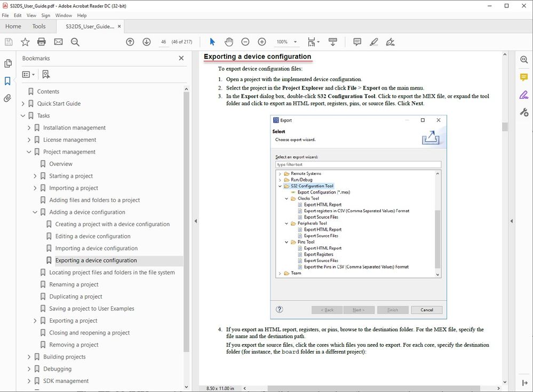Open the Find text magnifier icon
The image size is (533, 392).
pos(75,42)
